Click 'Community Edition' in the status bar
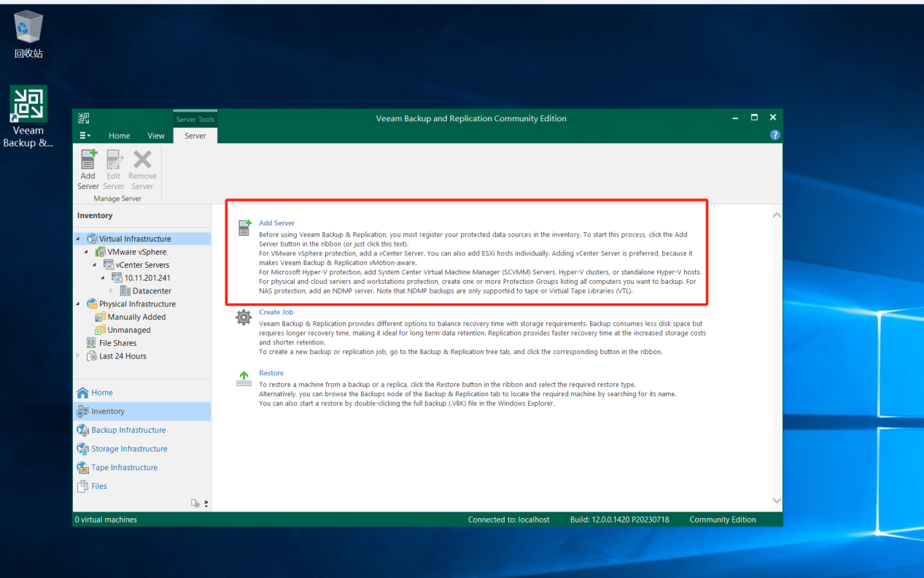Image resolution: width=924 pixels, height=578 pixels. tap(723, 520)
